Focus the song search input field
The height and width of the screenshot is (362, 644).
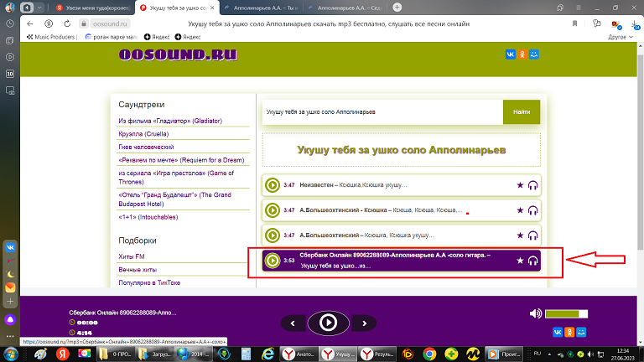pos(382,112)
